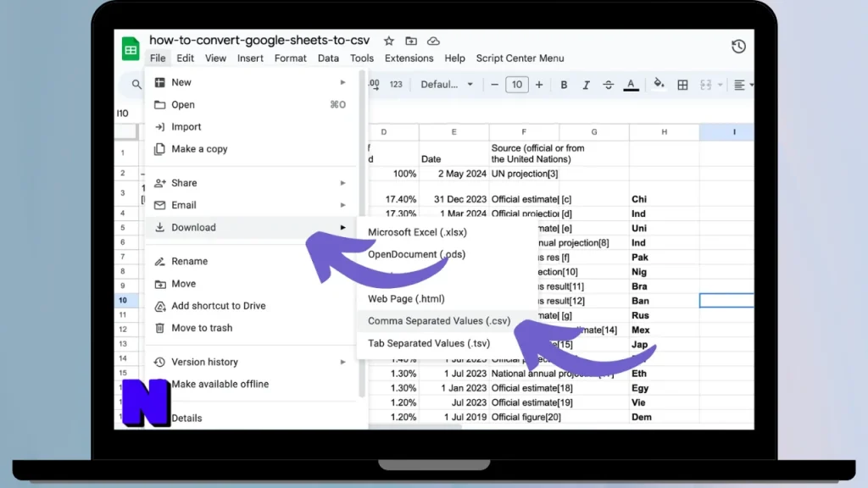Toggle italic formatting

[x=586, y=85]
